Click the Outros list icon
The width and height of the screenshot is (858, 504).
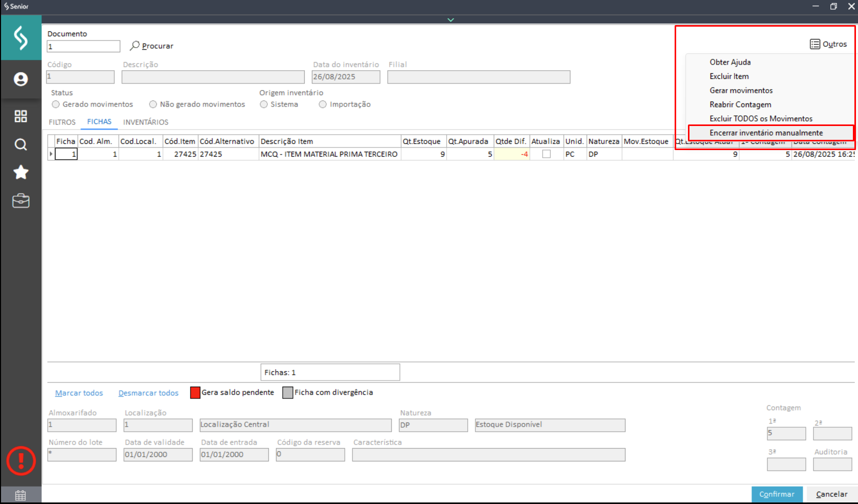point(815,44)
